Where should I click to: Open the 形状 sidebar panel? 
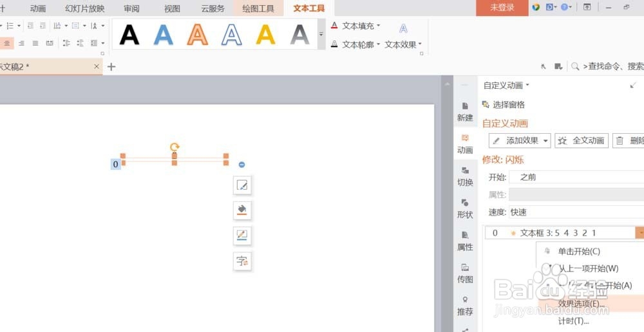point(465,209)
